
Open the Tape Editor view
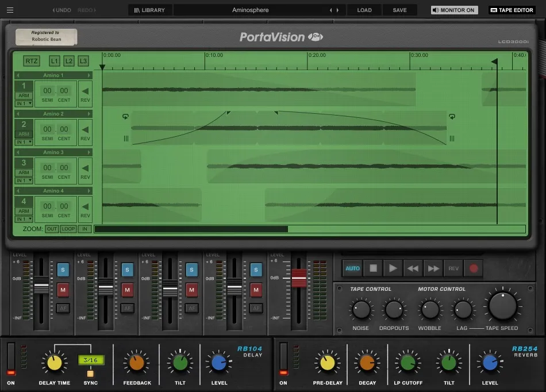pyautogui.click(x=512, y=10)
